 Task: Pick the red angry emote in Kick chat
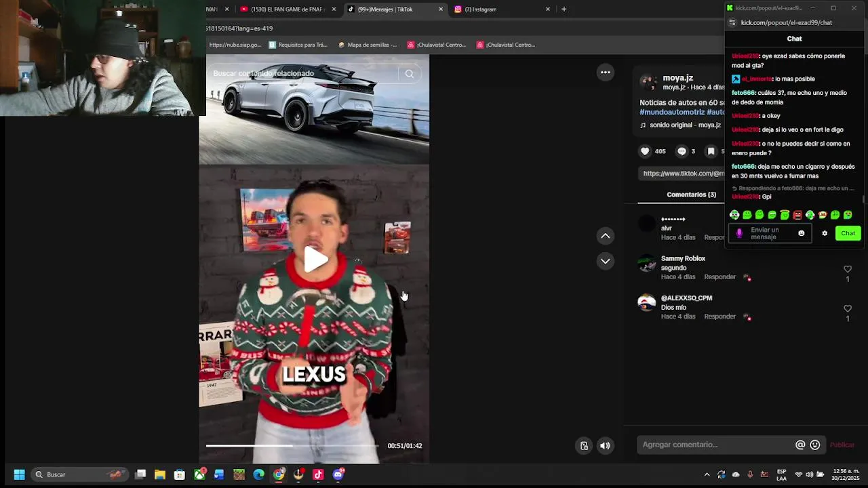pyautogui.click(x=797, y=215)
